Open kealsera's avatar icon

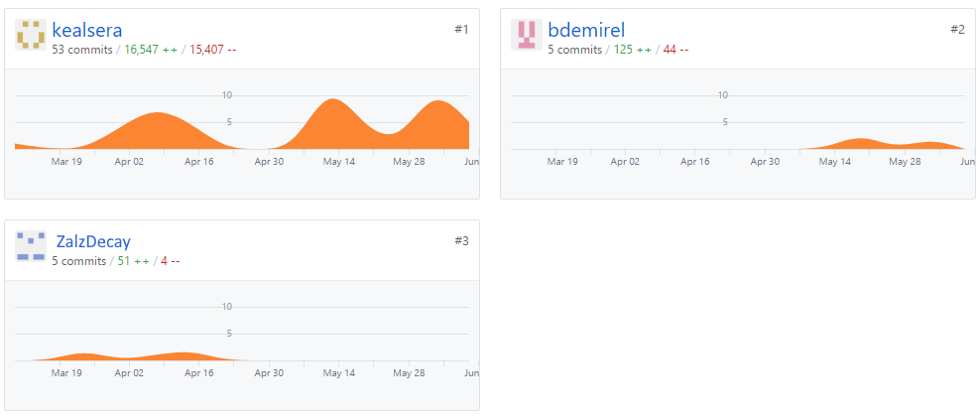pyautogui.click(x=31, y=35)
